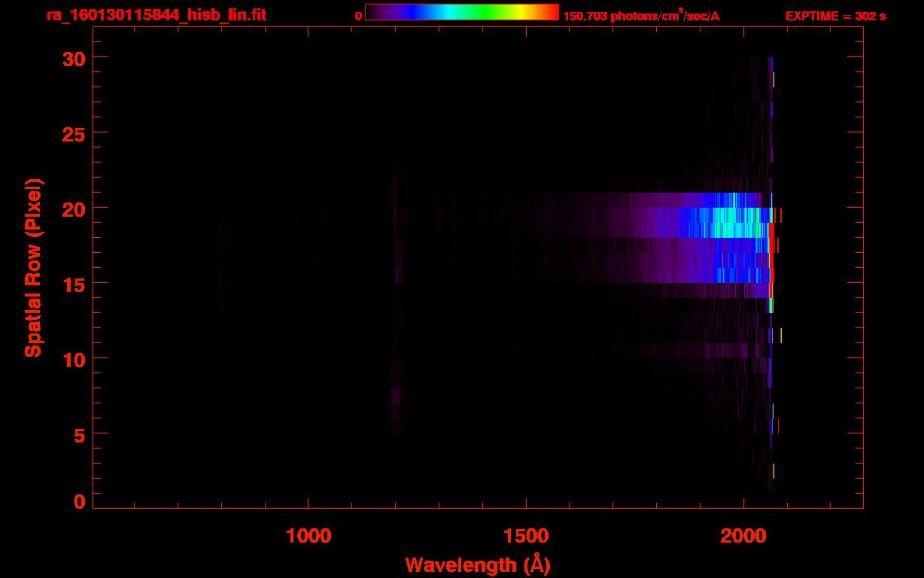The width and height of the screenshot is (924, 578).
Task: Click the EXPTIME = 302 s text
Action: [x=835, y=16]
